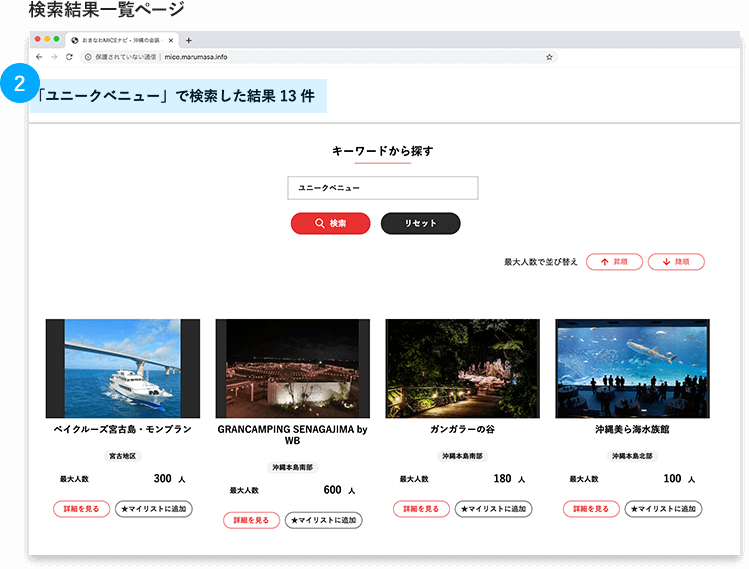Click the キーワードから探す heading
Viewport: 749px width, 569px height.
(383, 151)
